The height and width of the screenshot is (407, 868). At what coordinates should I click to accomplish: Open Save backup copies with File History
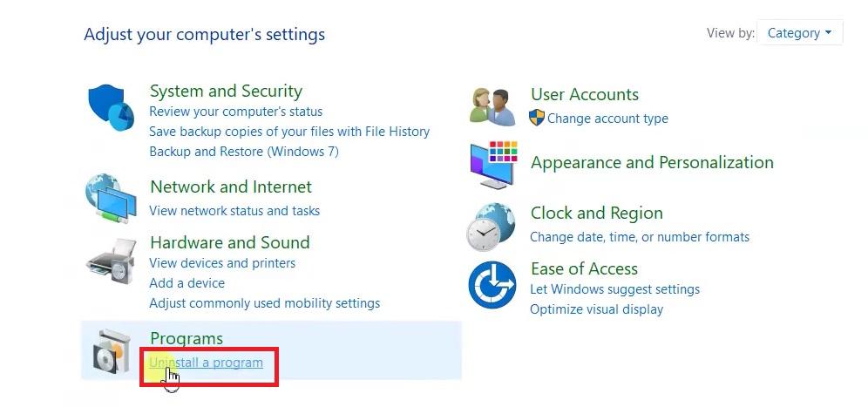(289, 132)
